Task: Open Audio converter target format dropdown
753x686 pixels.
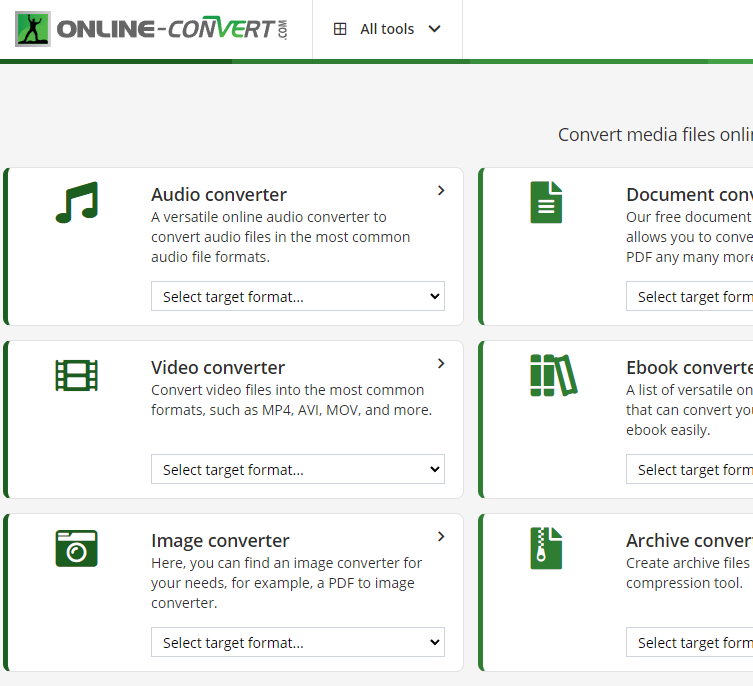Action: [x=298, y=296]
